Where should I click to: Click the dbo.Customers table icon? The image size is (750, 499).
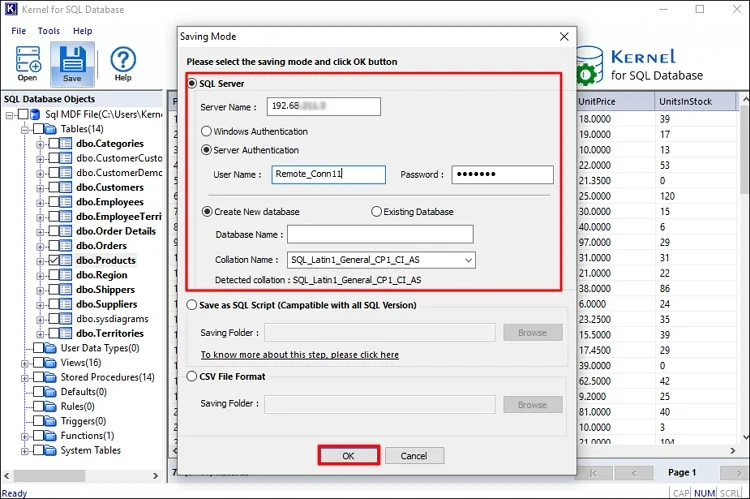click(x=66, y=188)
